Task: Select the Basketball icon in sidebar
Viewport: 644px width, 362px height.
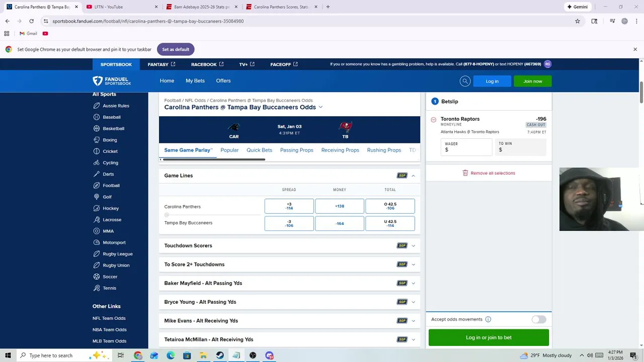Action: [97, 128]
